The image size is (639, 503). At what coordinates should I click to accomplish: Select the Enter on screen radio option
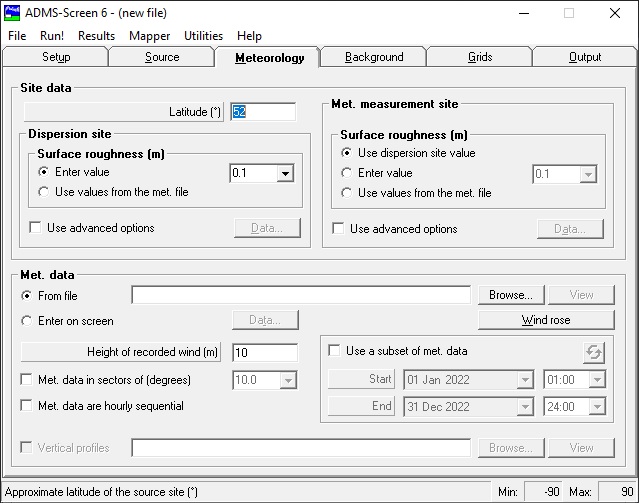28,321
